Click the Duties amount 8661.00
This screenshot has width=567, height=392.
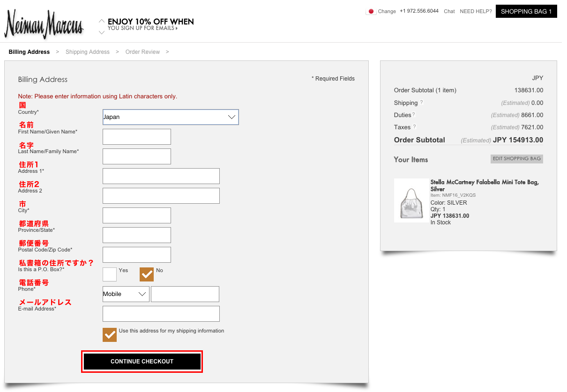[532, 115]
